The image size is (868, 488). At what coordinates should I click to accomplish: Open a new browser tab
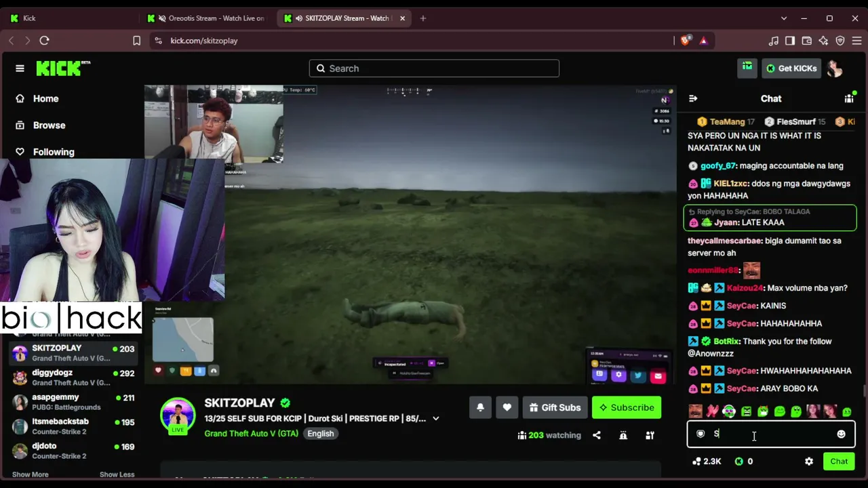click(x=423, y=18)
